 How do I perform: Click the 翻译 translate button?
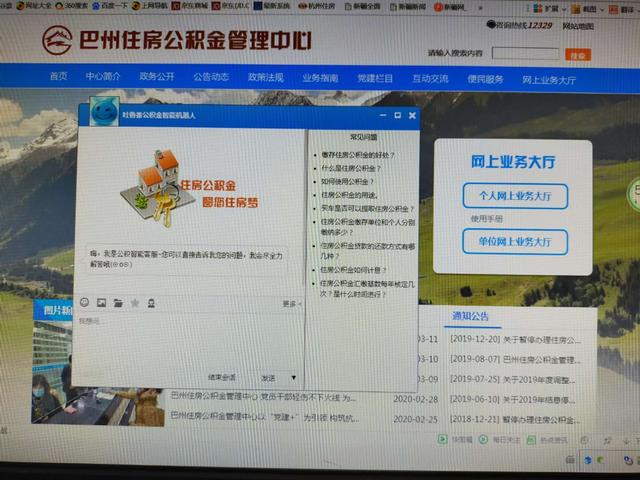[621, 9]
